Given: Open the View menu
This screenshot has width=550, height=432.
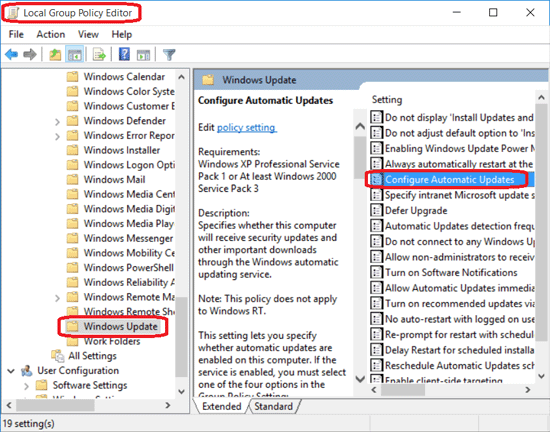Looking at the screenshot, I should tap(88, 34).
